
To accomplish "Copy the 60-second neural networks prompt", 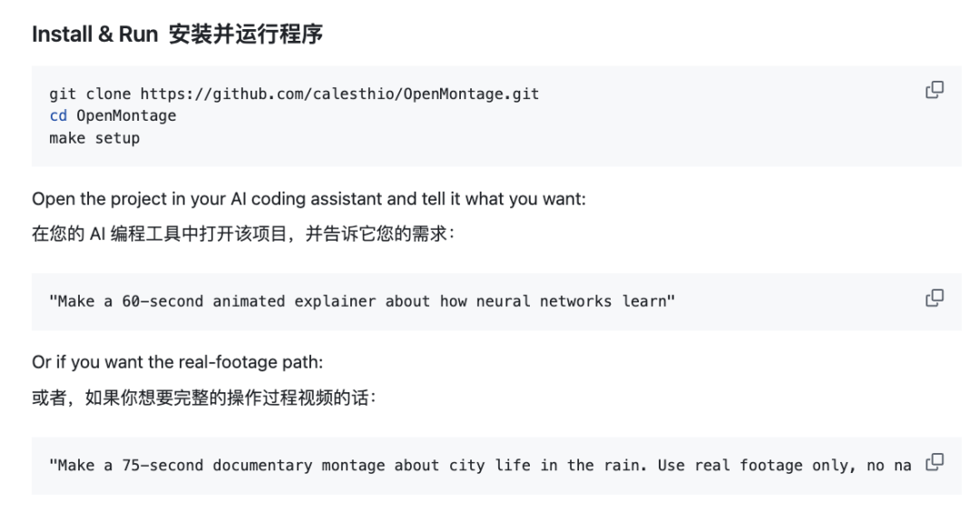I will 935,298.
